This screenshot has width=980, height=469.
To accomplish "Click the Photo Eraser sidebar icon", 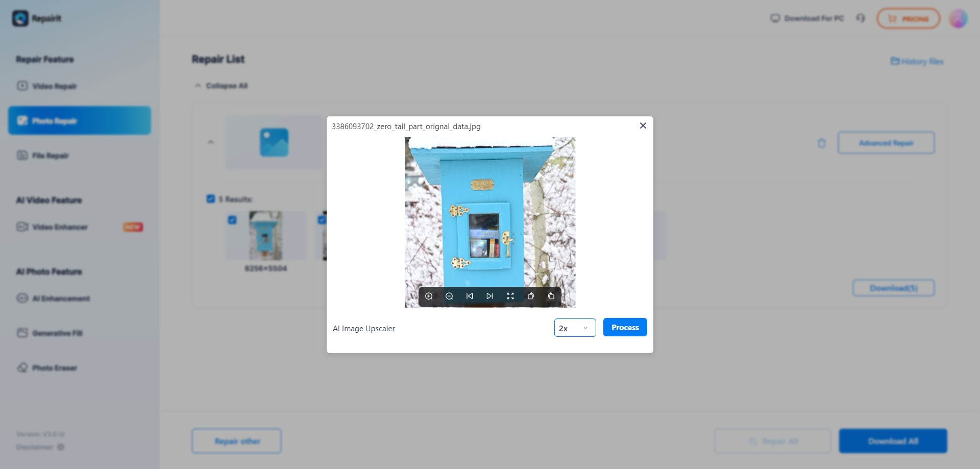I will point(22,367).
